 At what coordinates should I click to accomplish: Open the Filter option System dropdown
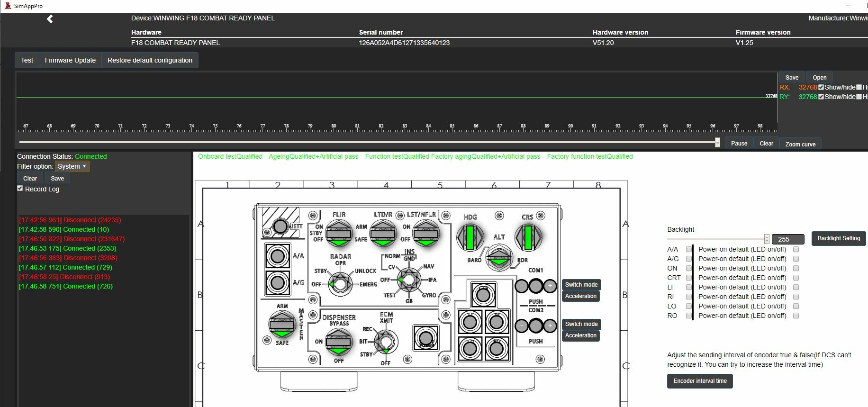pos(72,166)
